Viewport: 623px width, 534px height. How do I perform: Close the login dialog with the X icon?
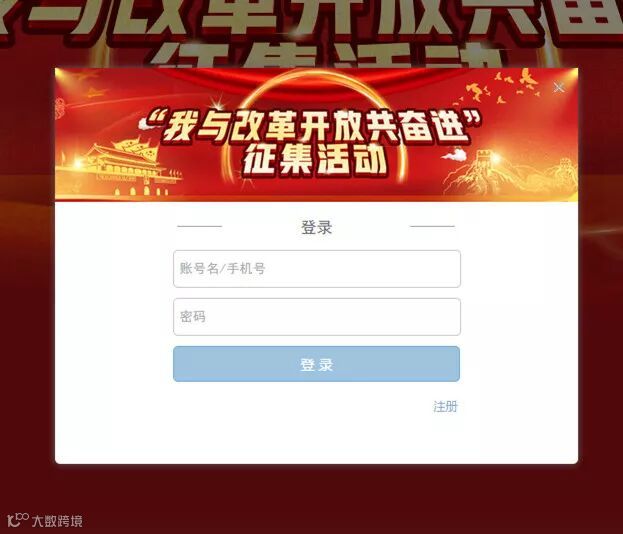pyautogui.click(x=559, y=87)
